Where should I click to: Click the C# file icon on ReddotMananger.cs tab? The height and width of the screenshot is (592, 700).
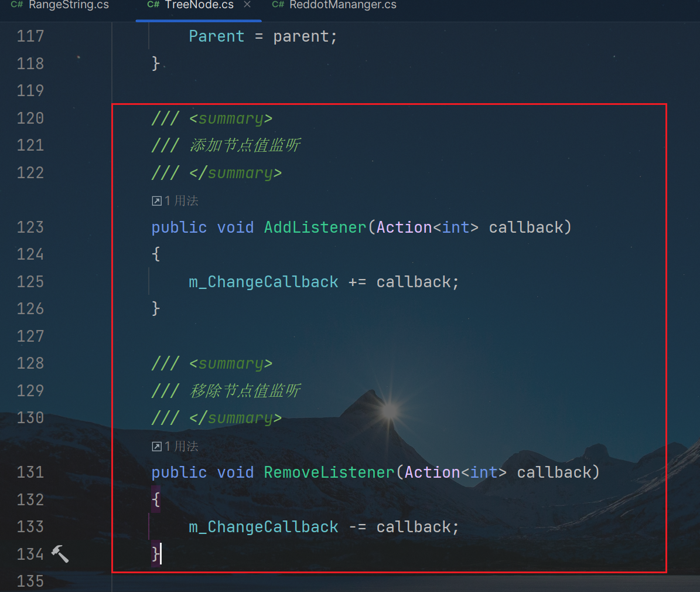(278, 5)
